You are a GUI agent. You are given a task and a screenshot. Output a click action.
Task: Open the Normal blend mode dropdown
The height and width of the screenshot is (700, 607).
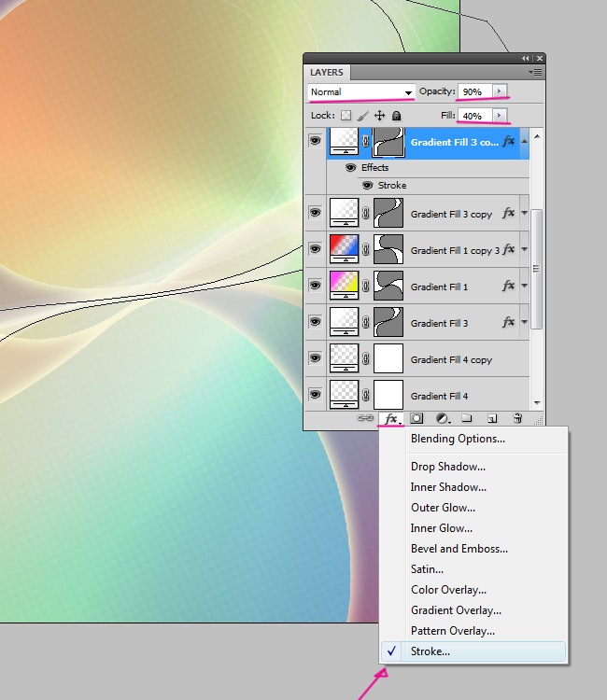point(361,91)
